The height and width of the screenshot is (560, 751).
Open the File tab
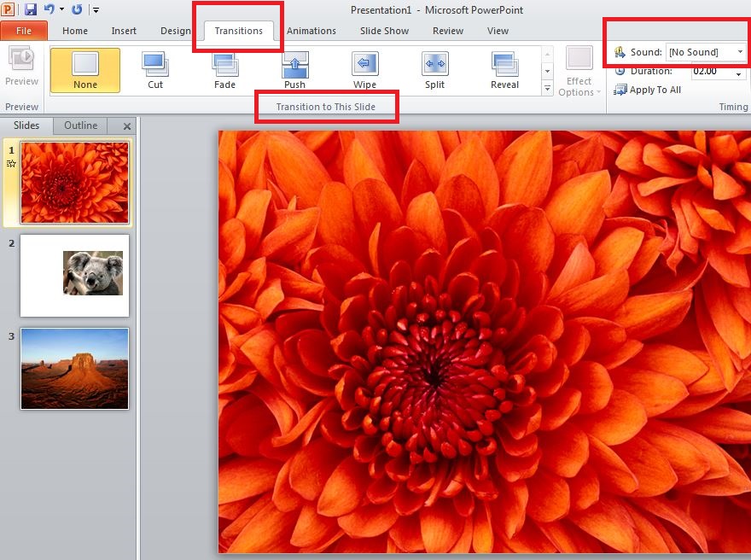24,31
